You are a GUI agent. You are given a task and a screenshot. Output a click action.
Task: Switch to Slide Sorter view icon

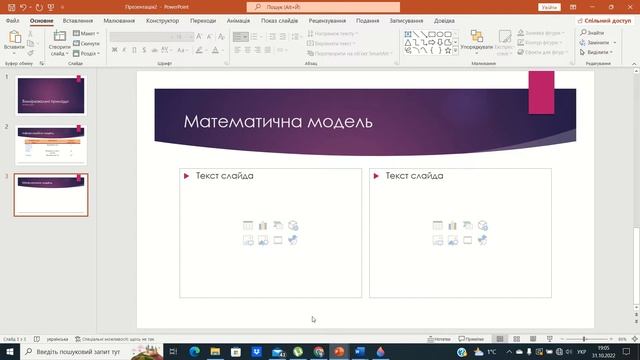(516, 339)
